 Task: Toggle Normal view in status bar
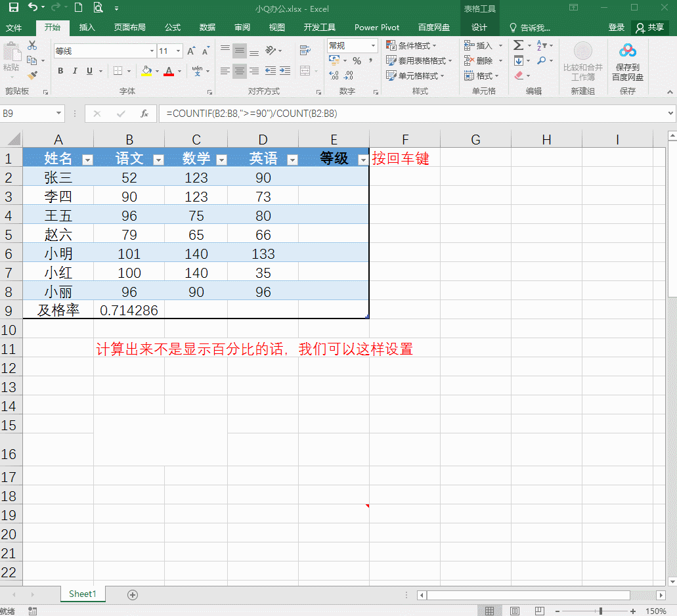coord(489,611)
